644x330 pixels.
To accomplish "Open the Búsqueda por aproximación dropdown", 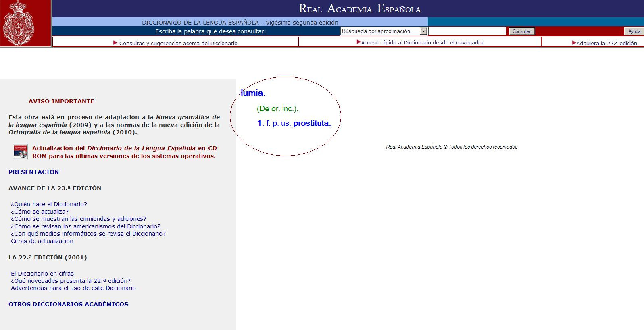I will coord(383,31).
